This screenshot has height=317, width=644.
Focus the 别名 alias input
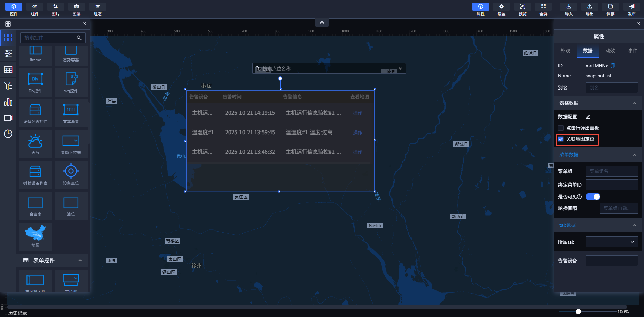[612, 88]
